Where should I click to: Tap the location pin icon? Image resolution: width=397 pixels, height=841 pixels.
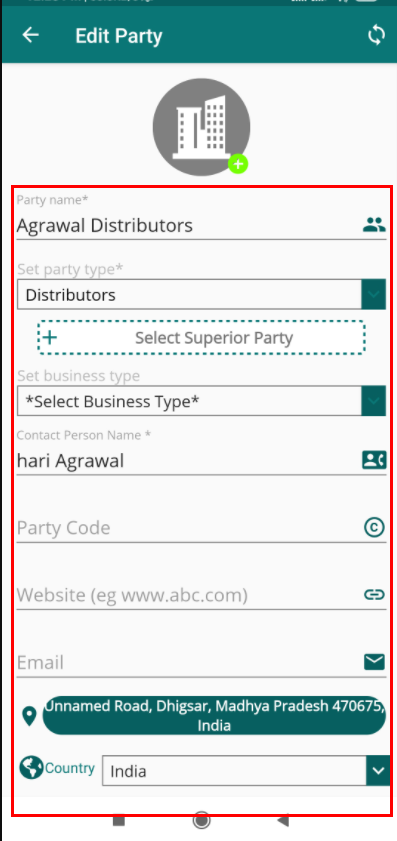(29, 716)
